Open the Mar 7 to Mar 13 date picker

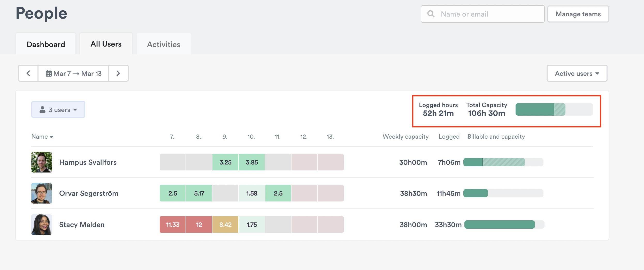click(73, 73)
